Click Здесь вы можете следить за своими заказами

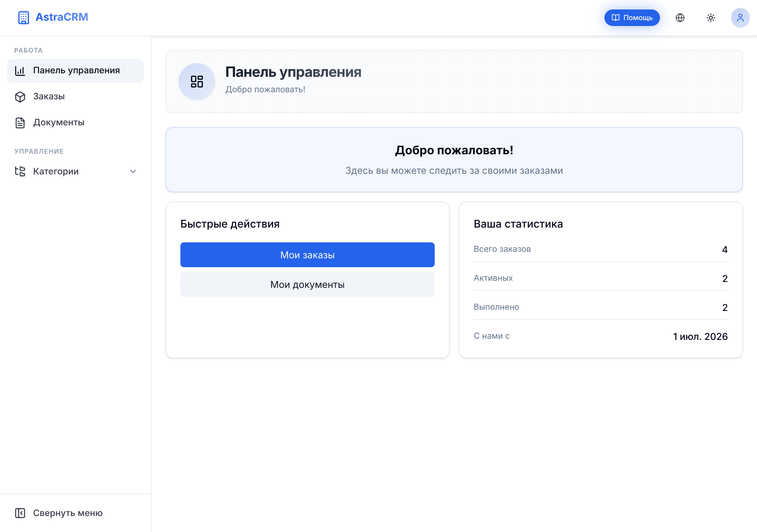click(454, 171)
